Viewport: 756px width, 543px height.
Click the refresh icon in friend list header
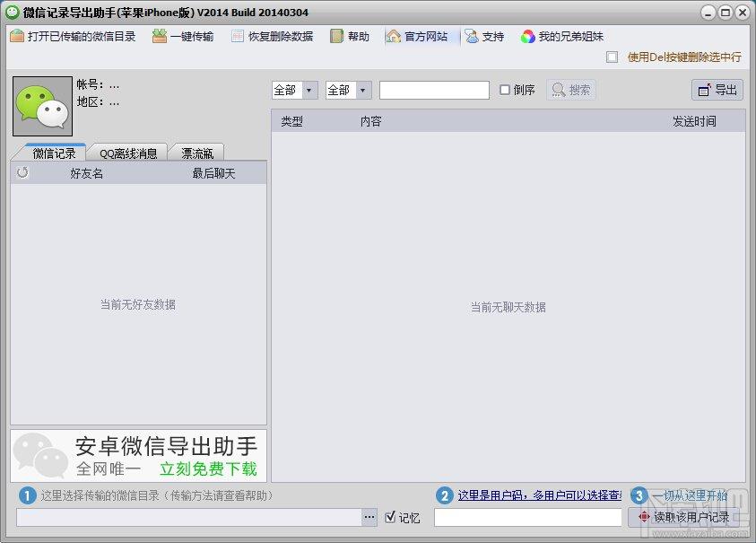tap(22, 172)
